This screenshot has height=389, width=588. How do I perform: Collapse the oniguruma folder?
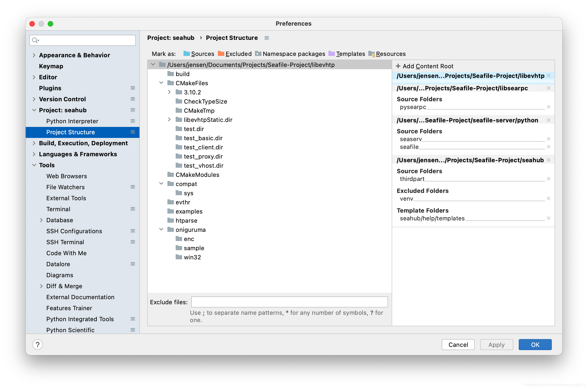(161, 230)
